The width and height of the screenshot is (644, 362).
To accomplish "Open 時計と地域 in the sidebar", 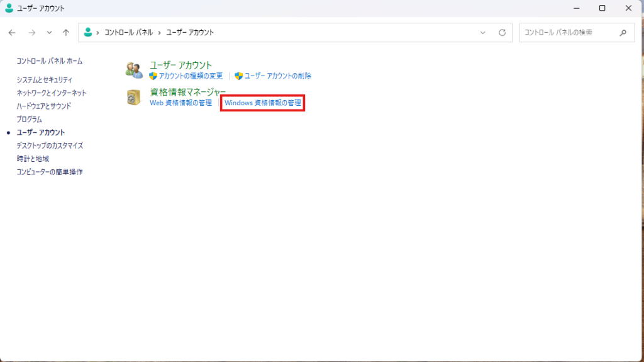I will [33, 159].
